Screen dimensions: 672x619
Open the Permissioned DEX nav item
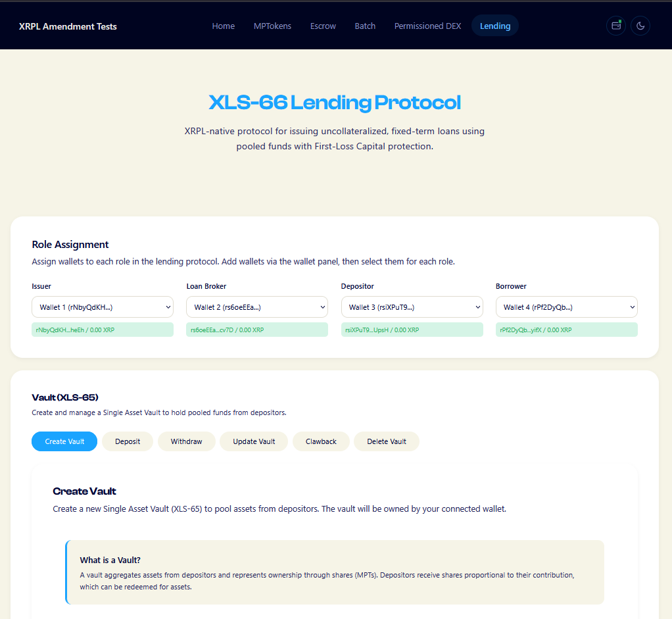427,26
